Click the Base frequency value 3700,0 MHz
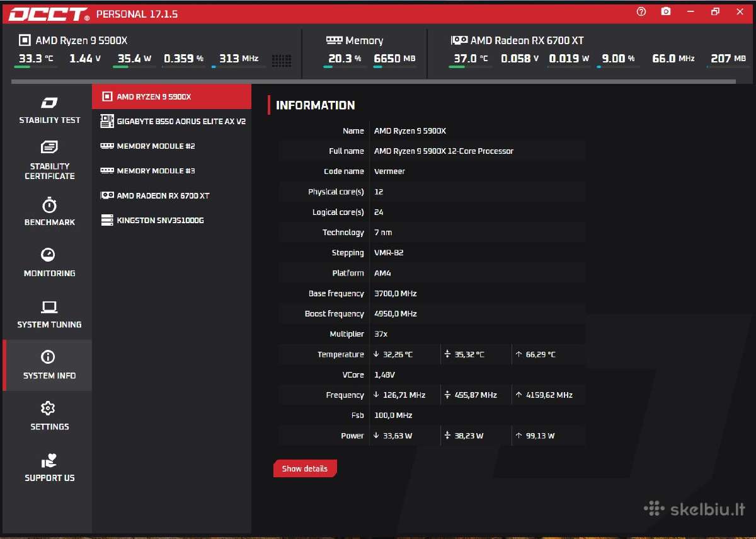 coord(396,293)
